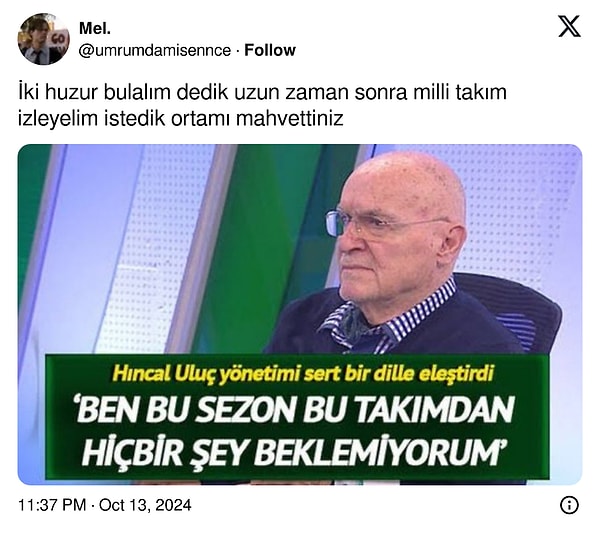600x535 pixels.
Task: Click tweet text starting with İki huzur bulalım
Action: tap(262, 93)
